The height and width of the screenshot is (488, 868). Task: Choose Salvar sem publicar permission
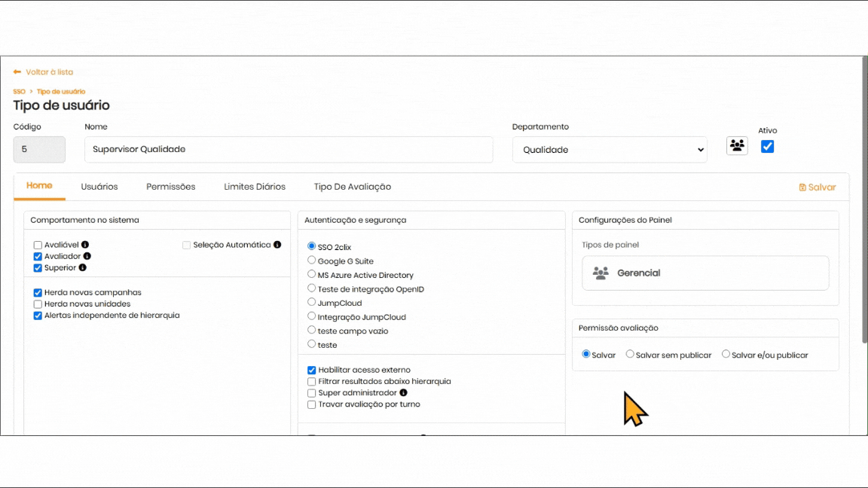pos(630,354)
